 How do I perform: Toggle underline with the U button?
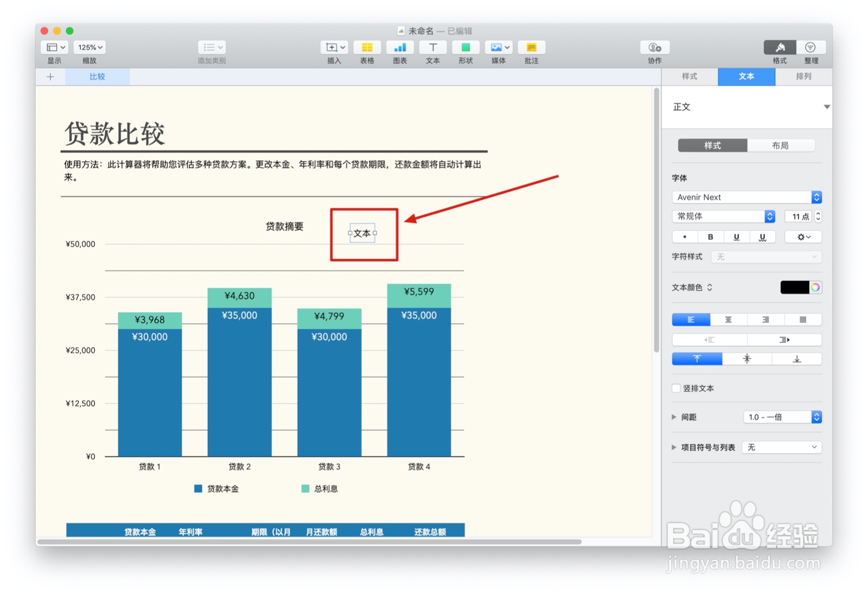[x=736, y=237]
